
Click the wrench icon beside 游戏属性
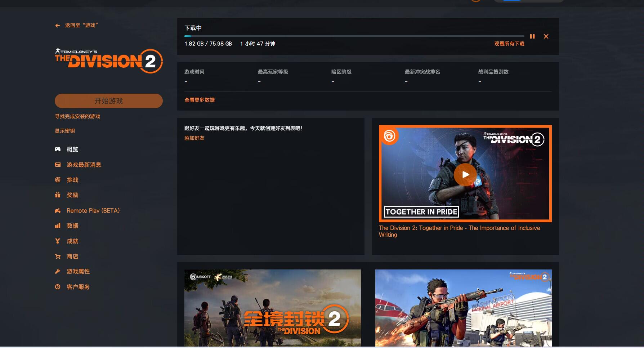58,271
